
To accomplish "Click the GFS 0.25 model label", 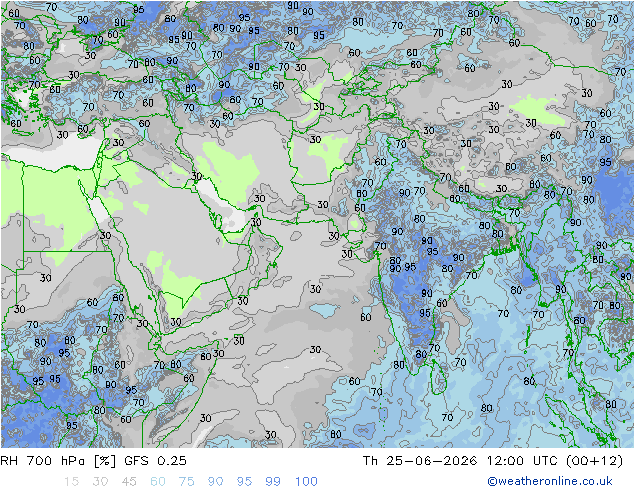I will coord(155,460).
